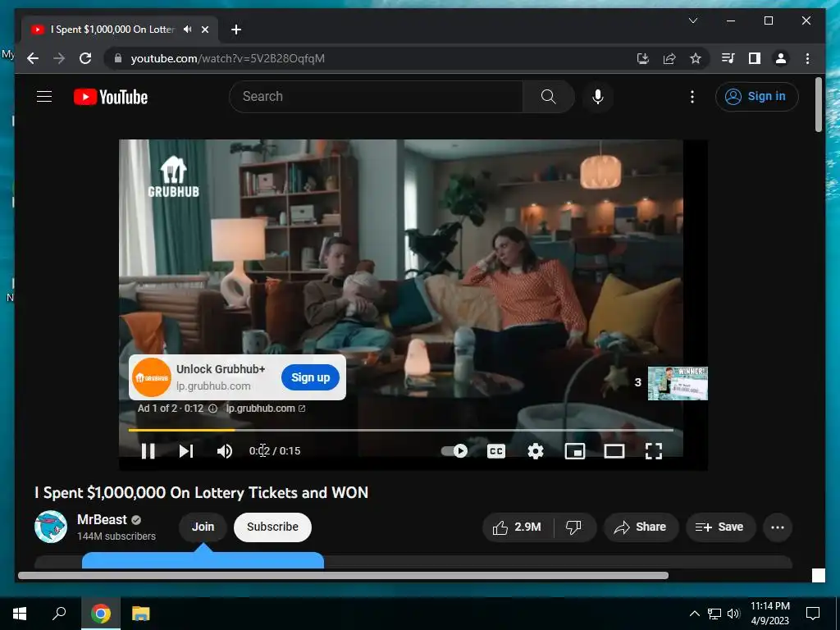The width and height of the screenshot is (840, 630).
Task: Open YouTube settings three-dot menu
Action: pyautogui.click(x=692, y=97)
